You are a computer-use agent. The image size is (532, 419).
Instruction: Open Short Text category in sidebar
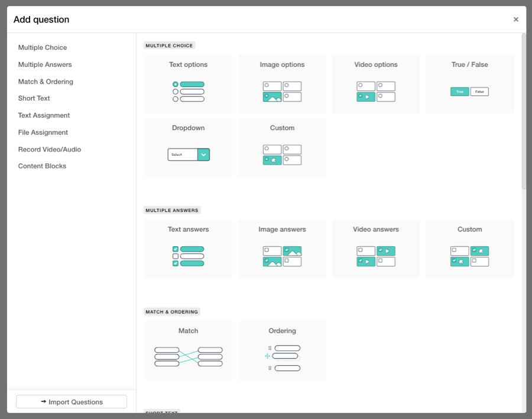click(34, 98)
